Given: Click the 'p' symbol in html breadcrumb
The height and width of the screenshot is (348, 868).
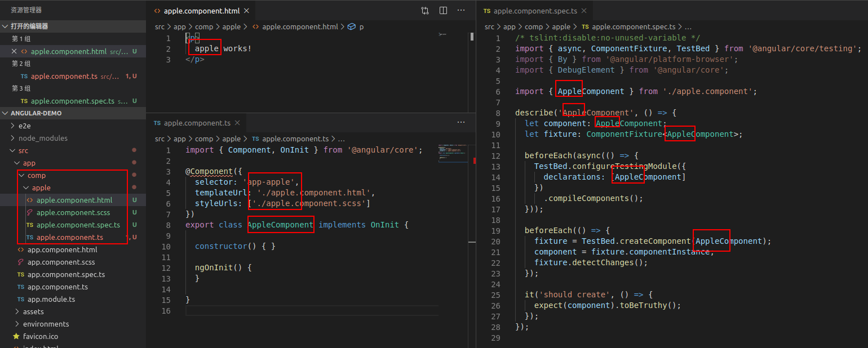Looking at the screenshot, I should point(361,26).
